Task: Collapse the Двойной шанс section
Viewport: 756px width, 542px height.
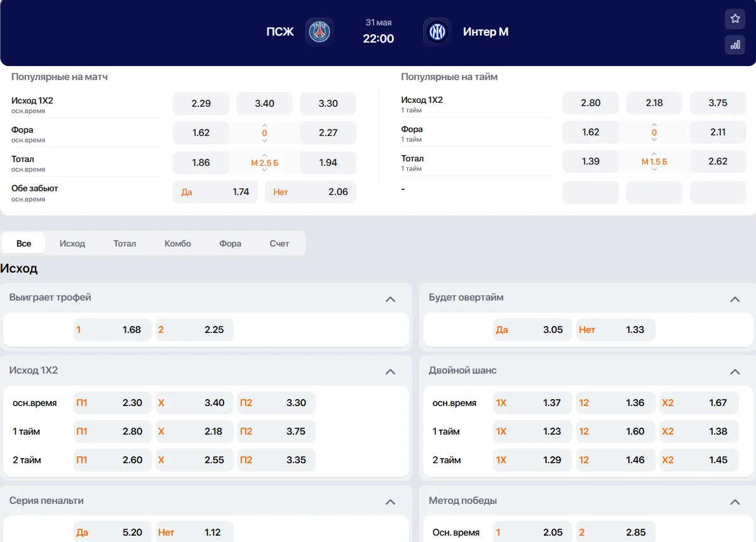Action: [735, 372]
